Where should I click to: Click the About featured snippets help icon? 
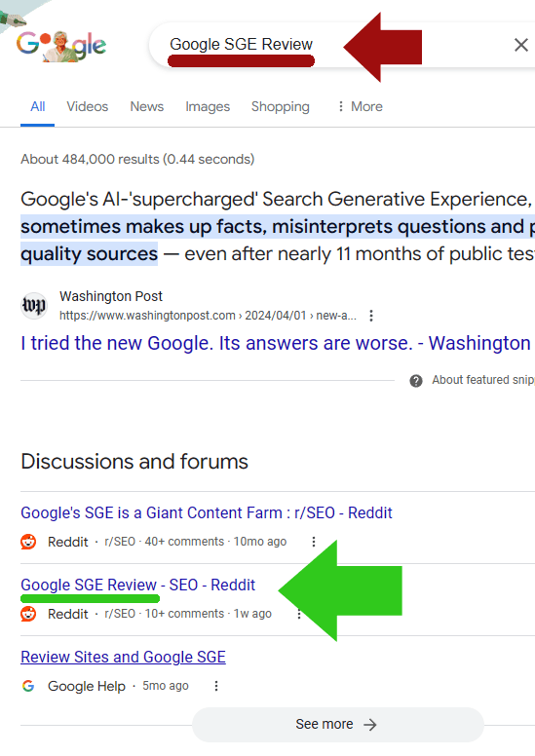click(x=416, y=381)
